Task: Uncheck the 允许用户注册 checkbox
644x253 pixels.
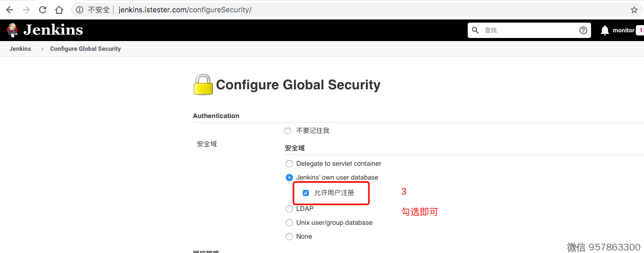Action: 306,193
